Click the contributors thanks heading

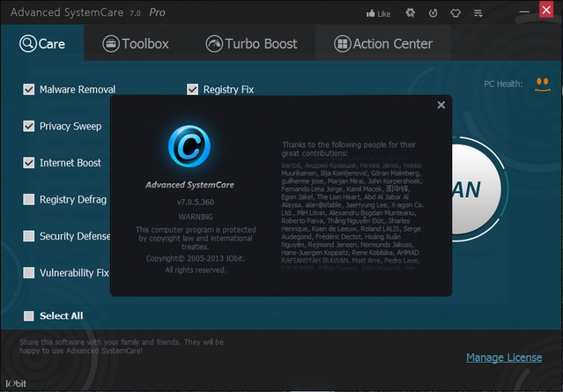349,149
